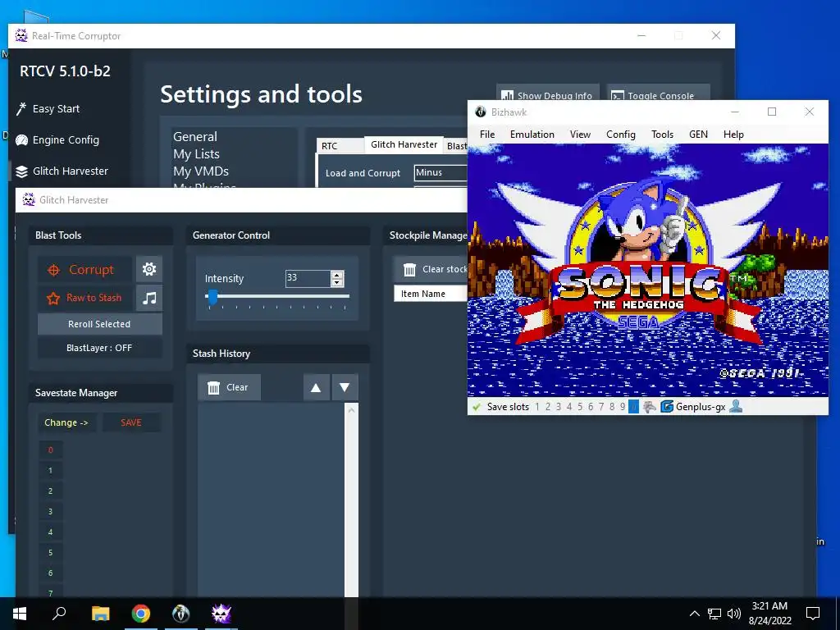Open the Bizhawk Emulation menu
This screenshot has height=630, width=840.
(x=532, y=135)
